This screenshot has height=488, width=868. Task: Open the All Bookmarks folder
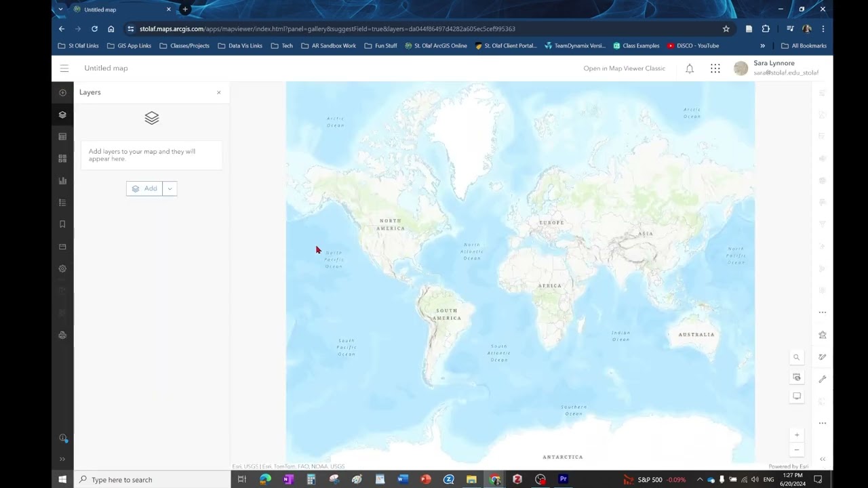[804, 46]
